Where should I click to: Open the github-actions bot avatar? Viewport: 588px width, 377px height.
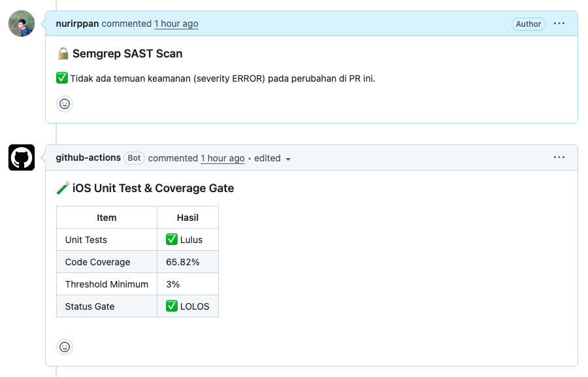22,157
